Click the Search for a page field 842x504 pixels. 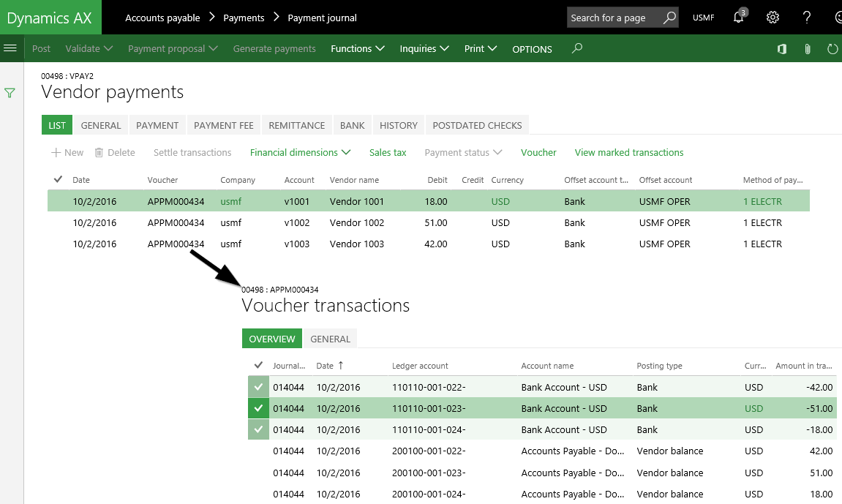613,18
